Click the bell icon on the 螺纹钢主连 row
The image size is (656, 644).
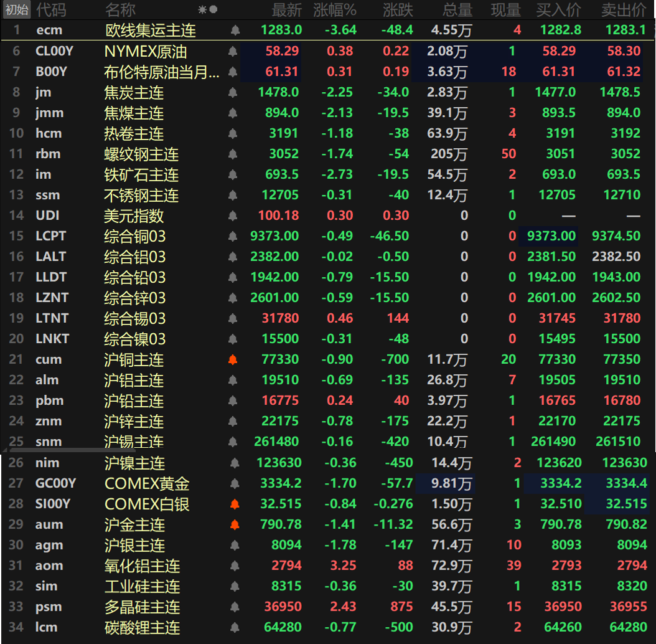point(233,154)
